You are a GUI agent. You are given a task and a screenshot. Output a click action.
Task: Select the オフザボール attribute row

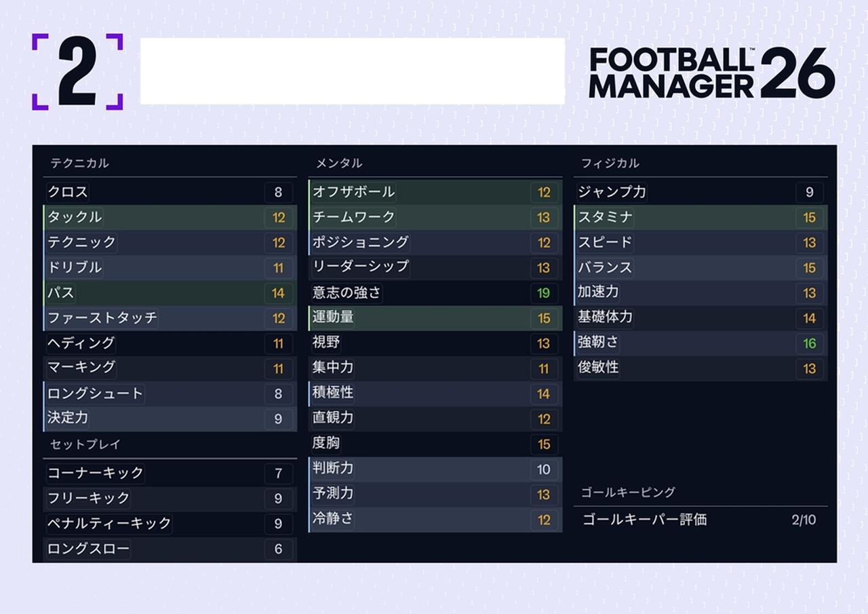pos(435,193)
